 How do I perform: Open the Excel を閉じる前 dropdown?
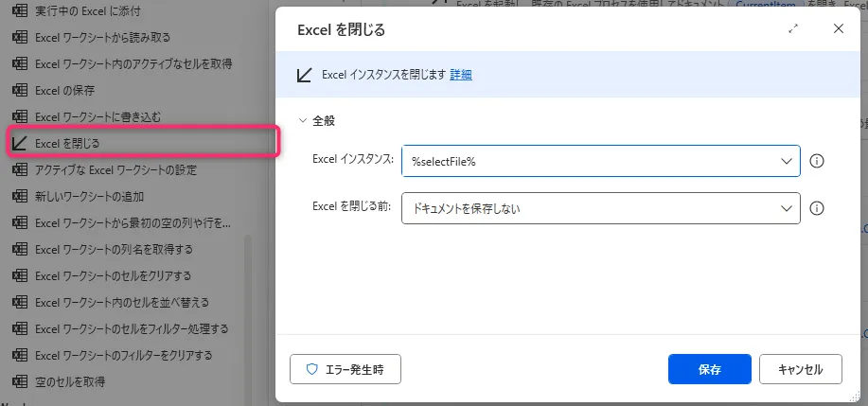coord(601,208)
